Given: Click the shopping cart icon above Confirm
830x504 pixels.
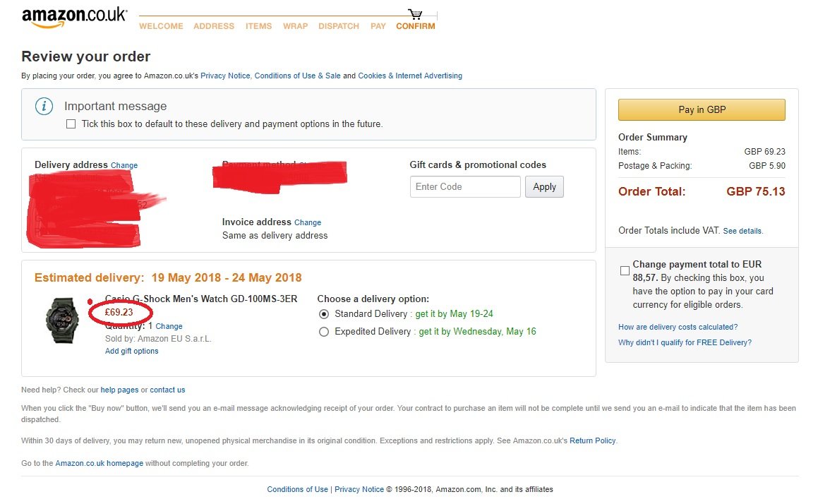Looking at the screenshot, I should [x=415, y=14].
